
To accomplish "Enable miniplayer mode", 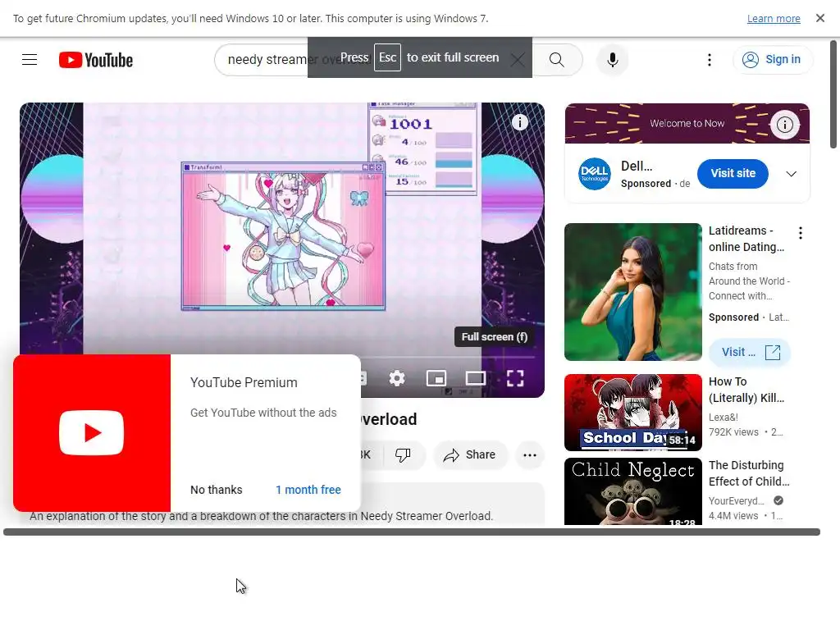I will (x=436, y=378).
